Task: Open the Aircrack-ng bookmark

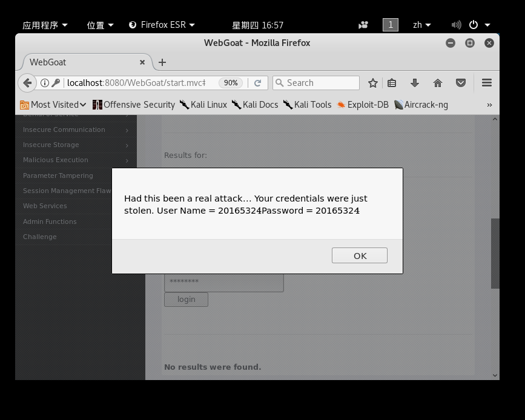Action: click(421, 105)
